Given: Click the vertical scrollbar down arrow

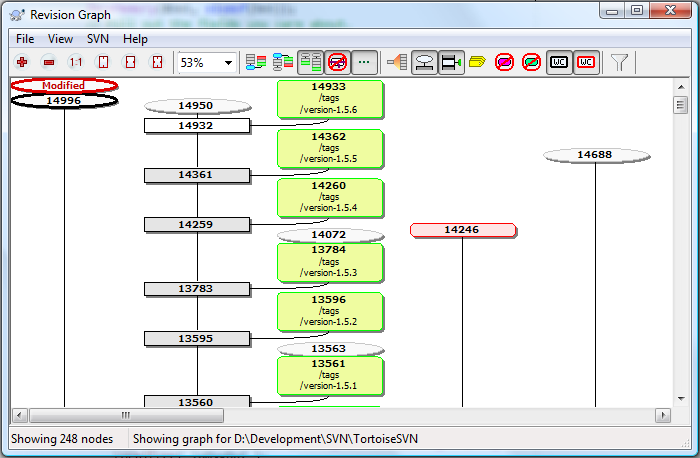Looking at the screenshot, I should click(680, 396).
